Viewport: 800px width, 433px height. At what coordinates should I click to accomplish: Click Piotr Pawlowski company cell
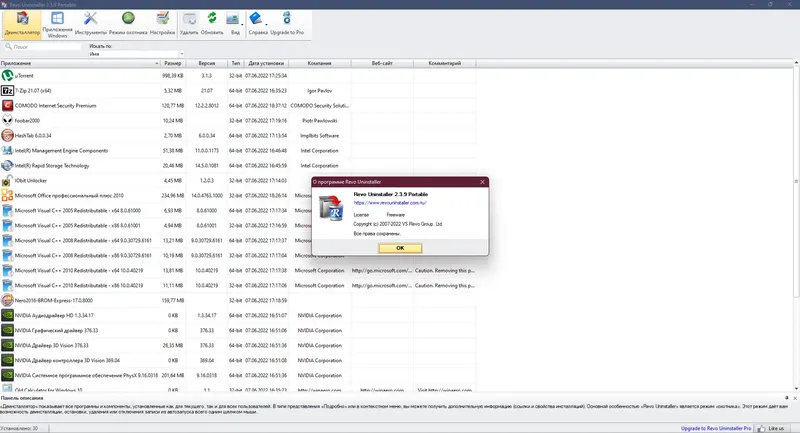point(319,121)
